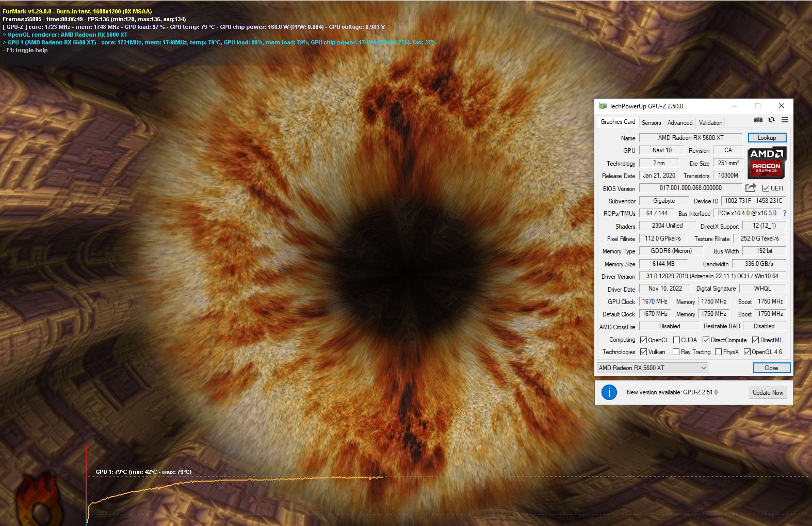Click the Update Now button
The height and width of the screenshot is (526, 812).
point(767,393)
